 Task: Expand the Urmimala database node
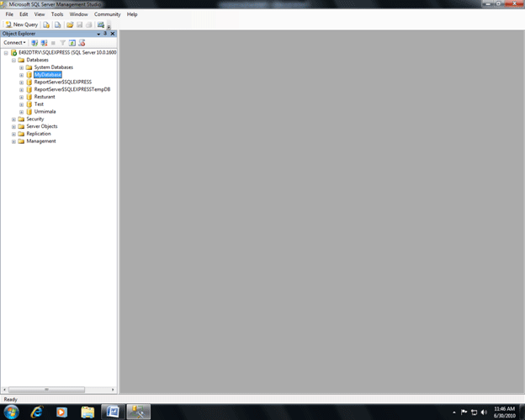(21, 112)
